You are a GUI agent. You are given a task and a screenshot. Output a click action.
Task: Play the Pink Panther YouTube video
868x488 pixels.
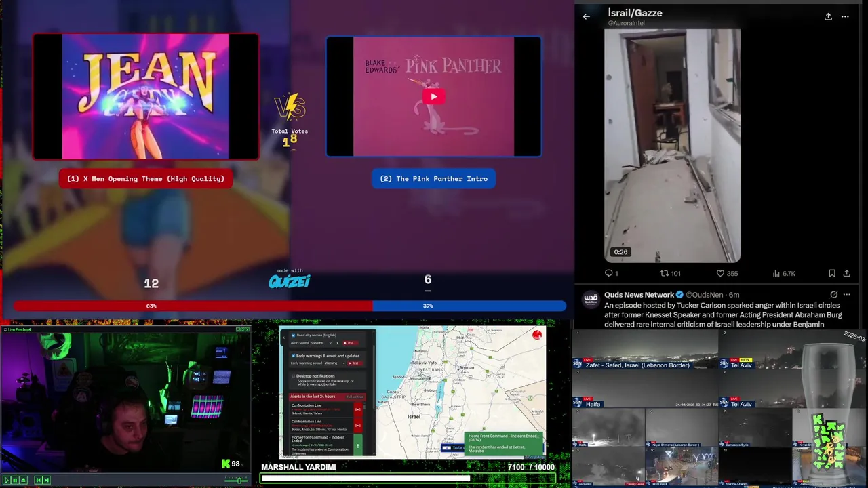coord(434,96)
